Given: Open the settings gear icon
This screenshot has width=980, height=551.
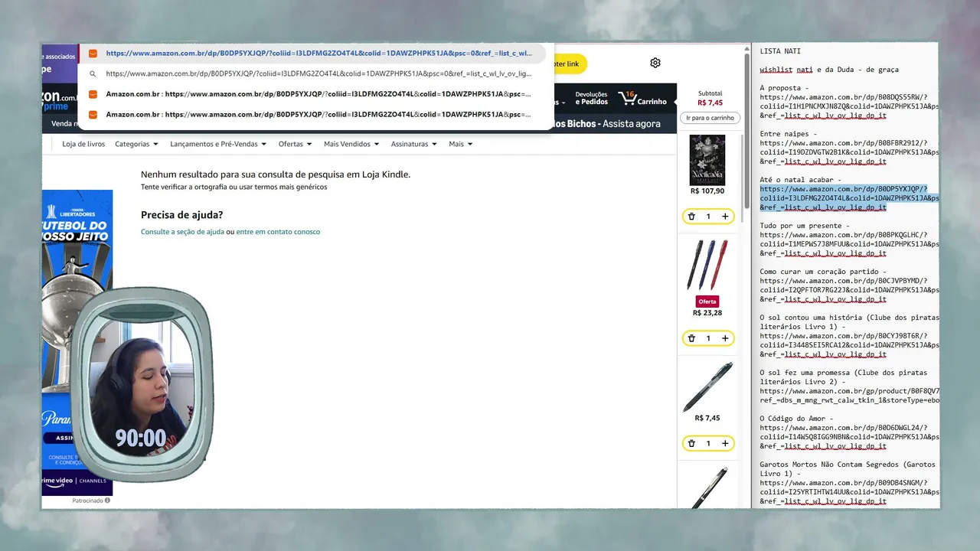Looking at the screenshot, I should pos(655,63).
